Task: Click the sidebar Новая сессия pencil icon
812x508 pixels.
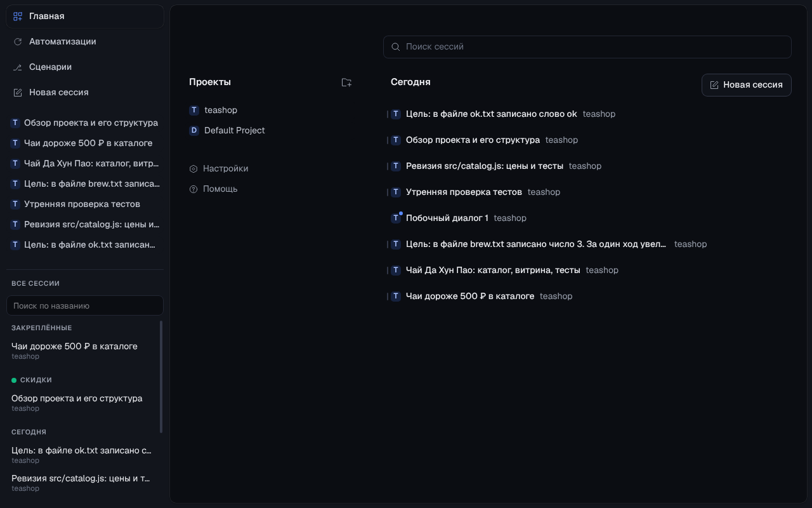Action: click(x=18, y=93)
